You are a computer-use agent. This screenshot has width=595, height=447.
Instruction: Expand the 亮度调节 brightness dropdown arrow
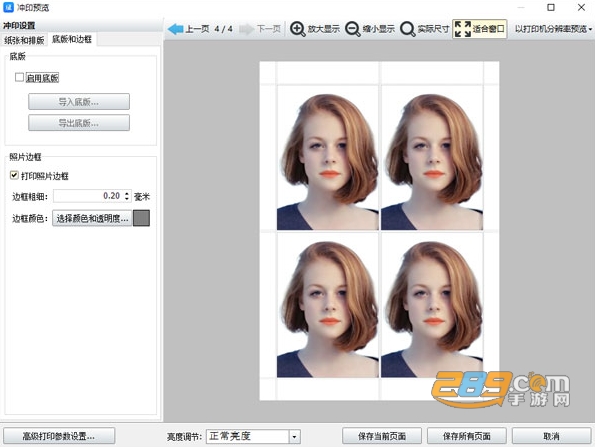tap(294, 437)
